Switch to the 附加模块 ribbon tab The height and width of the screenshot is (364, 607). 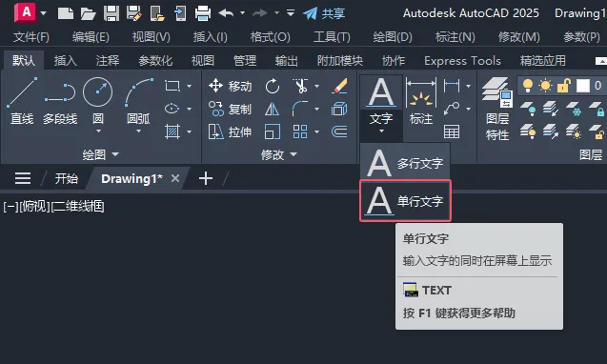click(340, 60)
